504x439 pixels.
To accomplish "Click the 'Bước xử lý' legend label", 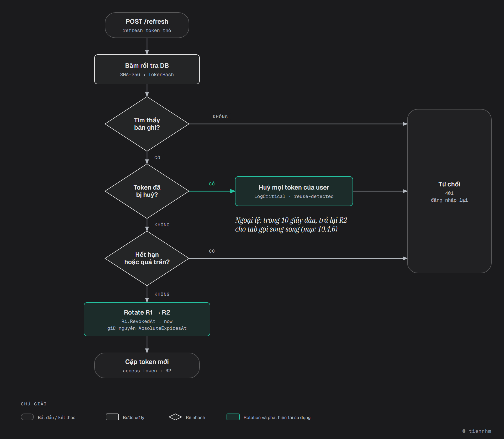I will 134,417.
